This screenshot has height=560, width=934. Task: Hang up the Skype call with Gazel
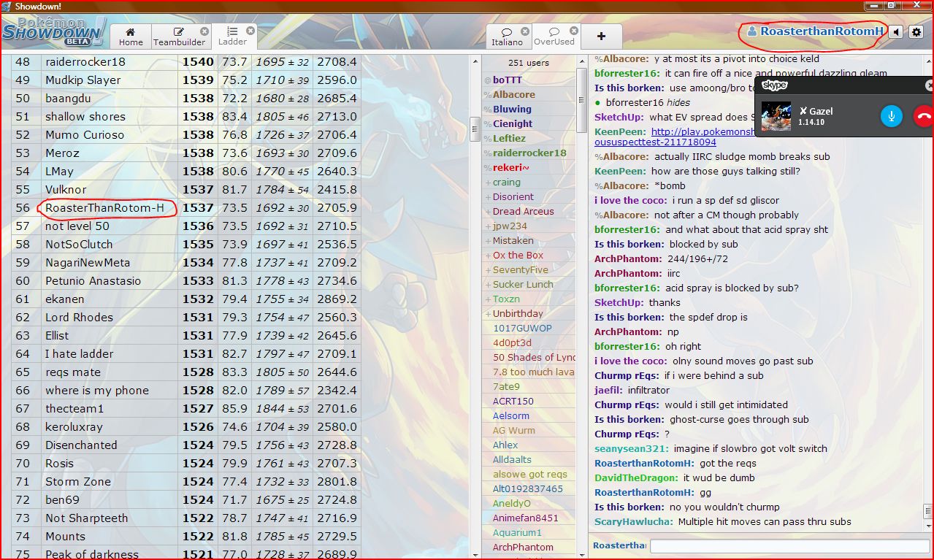tap(925, 116)
